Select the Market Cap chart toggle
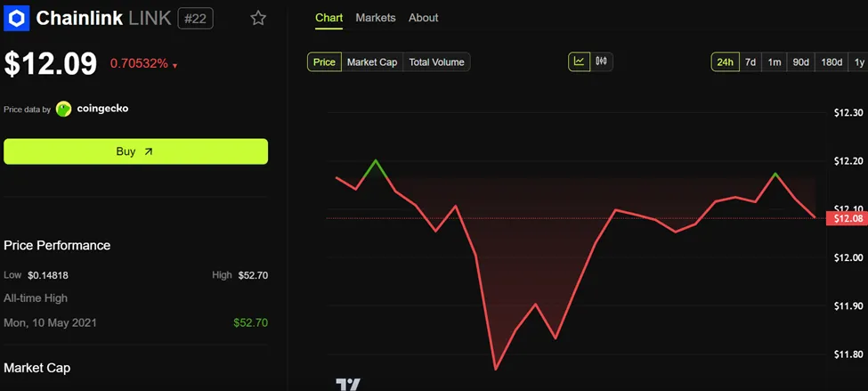Image resolution: width=868 pixels, height=391 pixels. tap(372, 61)
